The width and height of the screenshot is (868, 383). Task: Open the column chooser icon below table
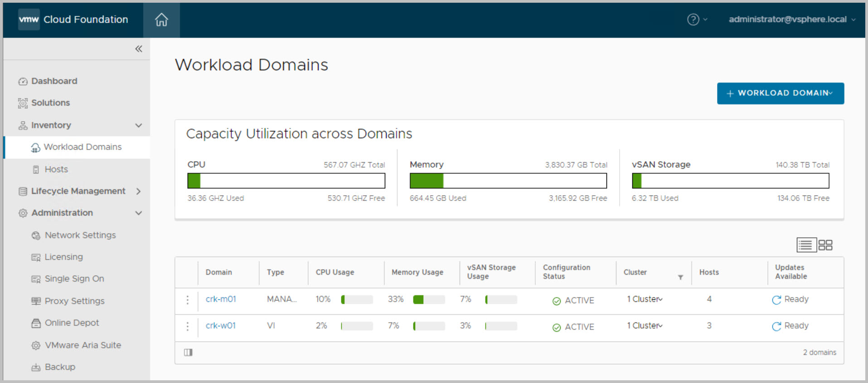pos(188,352)
